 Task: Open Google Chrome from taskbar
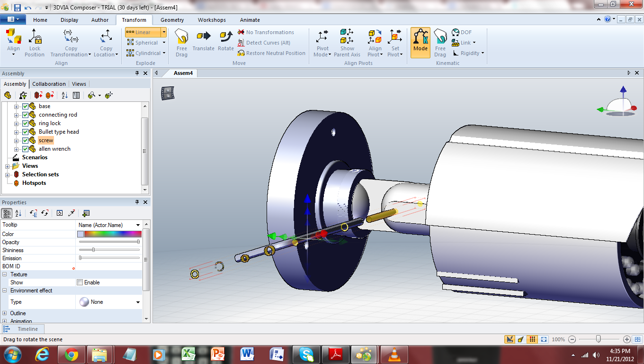(x=72, y=354)
